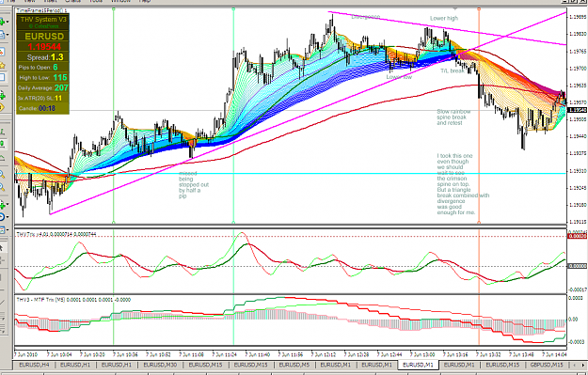Click the THV Trix indicator label
588x375 pixels.
tap(56, 234)
